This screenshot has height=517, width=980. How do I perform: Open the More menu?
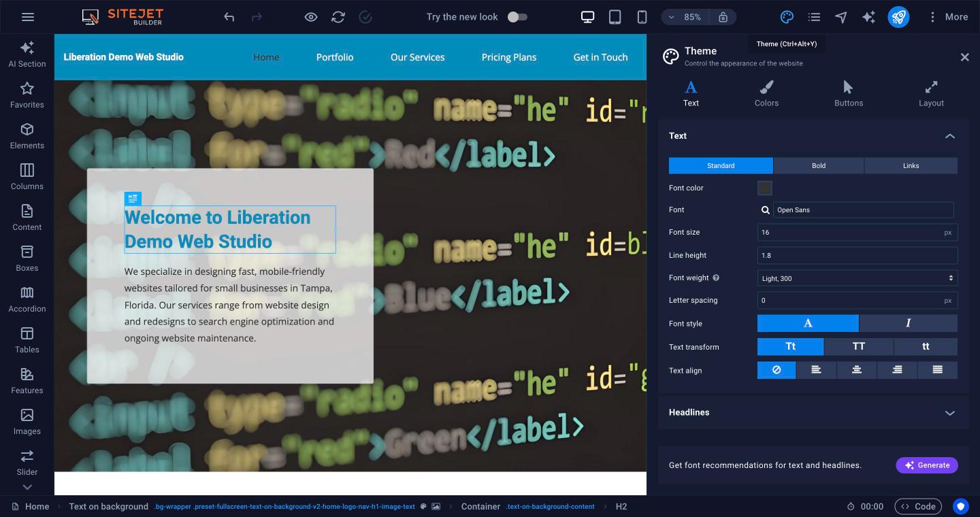[948, 17]
